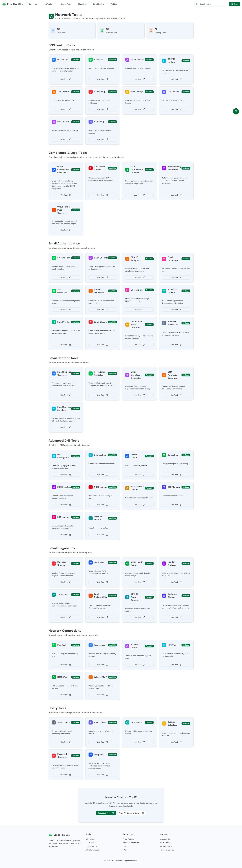The height and width of the screenshot is (868, 242).
Task: Go to Email Health in navigation
Action: click(98, 4)
